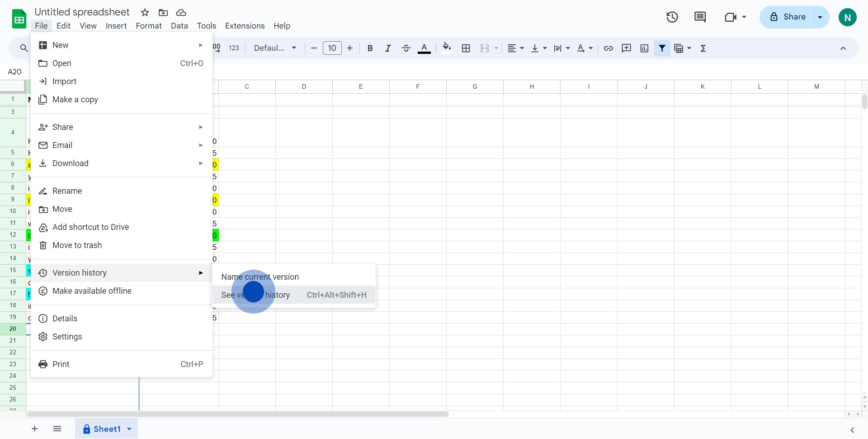Image resolution: width=868 pixels, height=439 pixels.
Task: Open the comments panel icon
Action: click(x=700, y=17)
